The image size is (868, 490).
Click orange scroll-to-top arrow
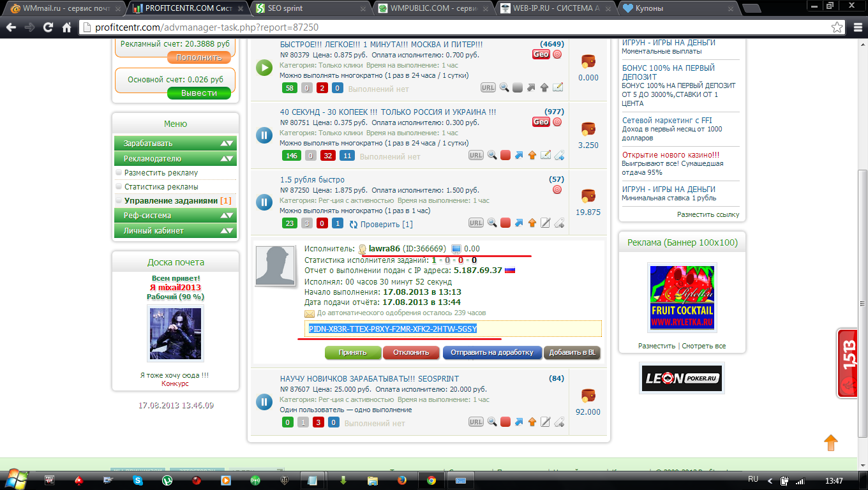point(830,442)
